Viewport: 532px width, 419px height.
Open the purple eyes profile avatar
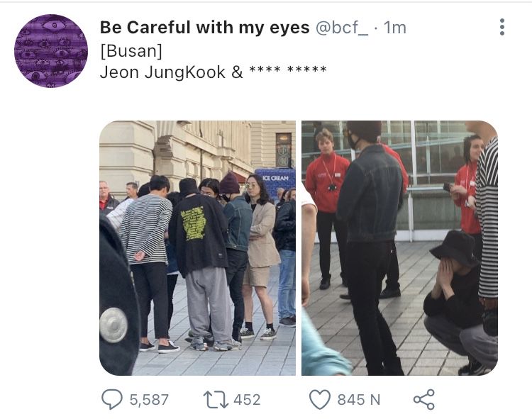point(51,51)
